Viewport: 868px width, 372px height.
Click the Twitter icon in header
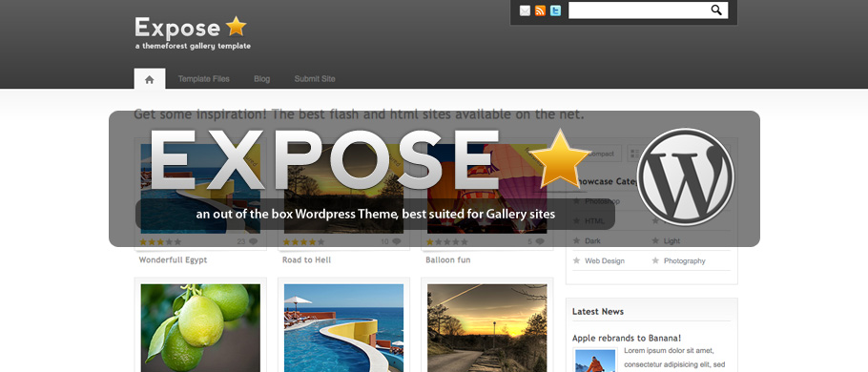coord(555,10)
